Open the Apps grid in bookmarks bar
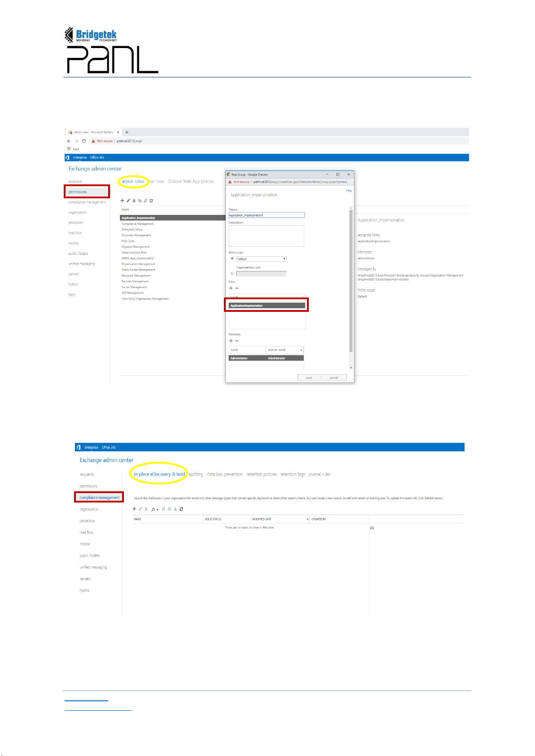The width and height of the screenshot is (535, 756). pyautogui.click(x=69, y=149)
